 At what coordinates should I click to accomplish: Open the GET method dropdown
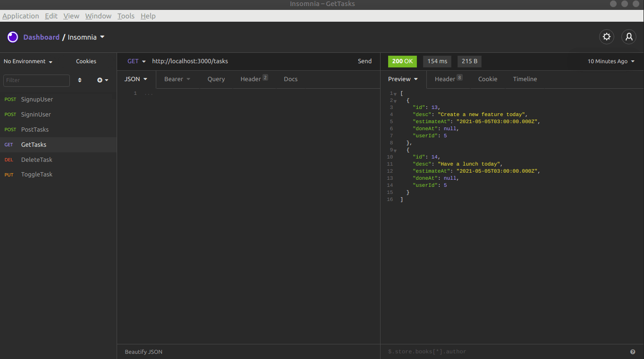click(x=136, y=61)
